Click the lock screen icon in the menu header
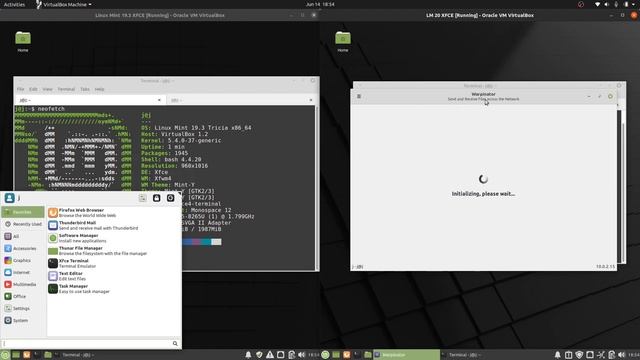The height and width of the screenshot is (360, 640). pos(156,198)
